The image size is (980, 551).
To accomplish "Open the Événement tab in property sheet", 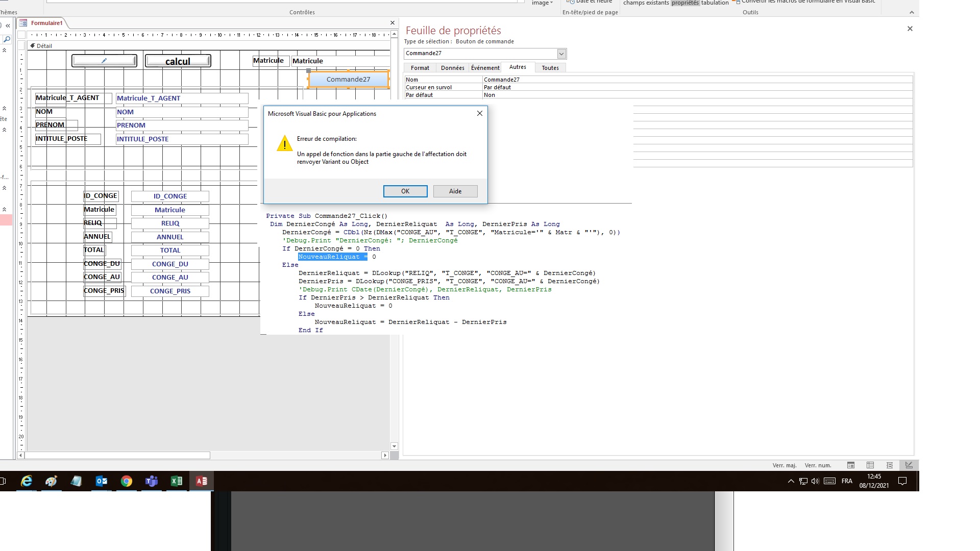I will click(x=485, y=68).
